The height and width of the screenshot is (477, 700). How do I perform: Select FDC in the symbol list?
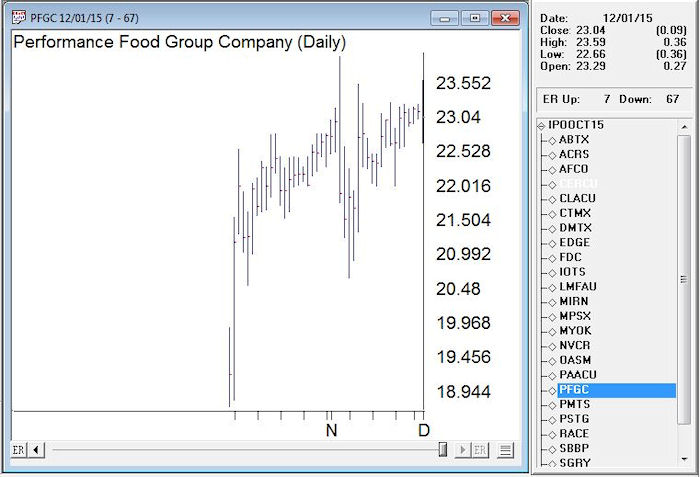point(571,257)
